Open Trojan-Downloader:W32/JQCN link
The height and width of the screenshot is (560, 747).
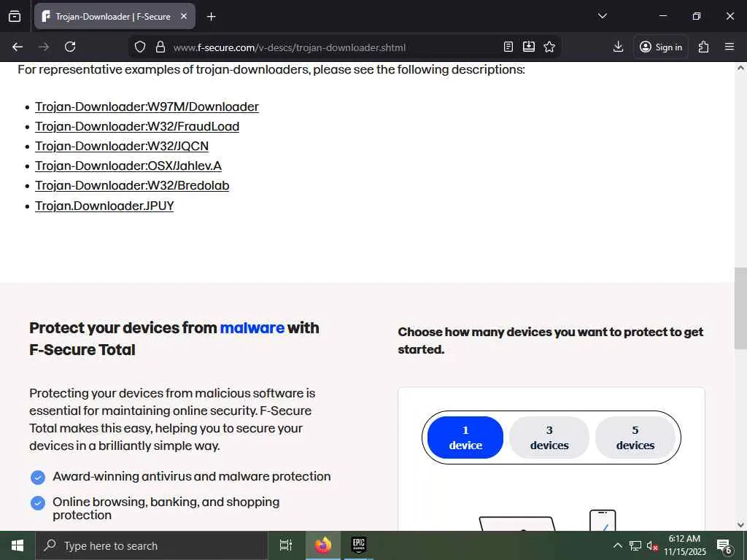click(122, 146)
